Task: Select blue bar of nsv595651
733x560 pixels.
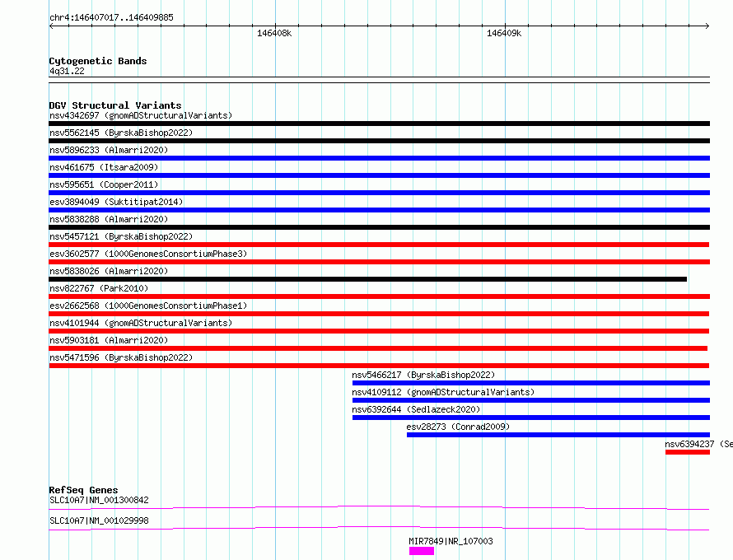Action: click(x=379, y=193)
